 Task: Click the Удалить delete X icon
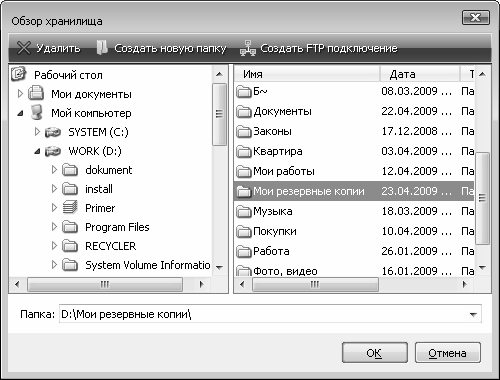click(x=23, y=48)
